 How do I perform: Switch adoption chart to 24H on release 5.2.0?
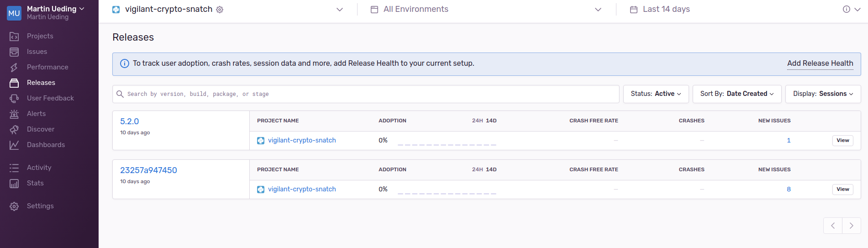point(477,121)
